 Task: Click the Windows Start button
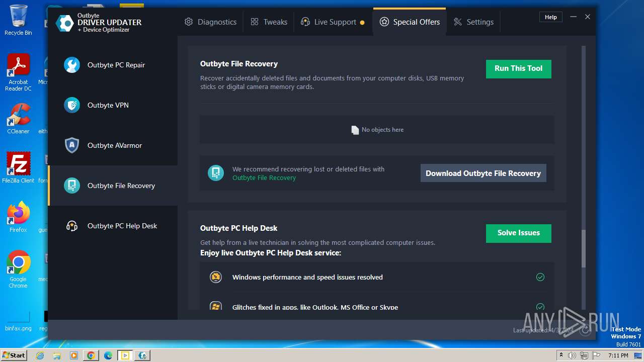click(x=14, y=355)
